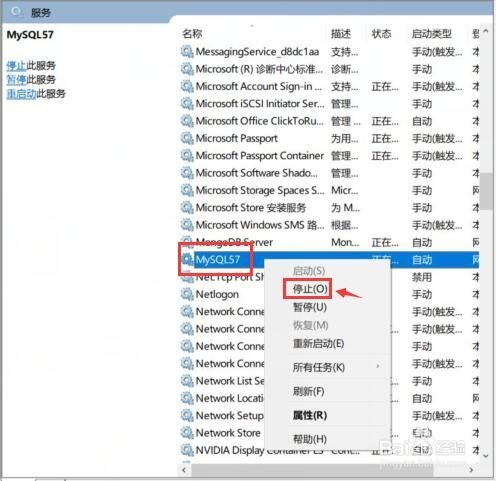Click the horizontal scrollbar thumb
The image size is (496, 481).
[x=312, y=470]
